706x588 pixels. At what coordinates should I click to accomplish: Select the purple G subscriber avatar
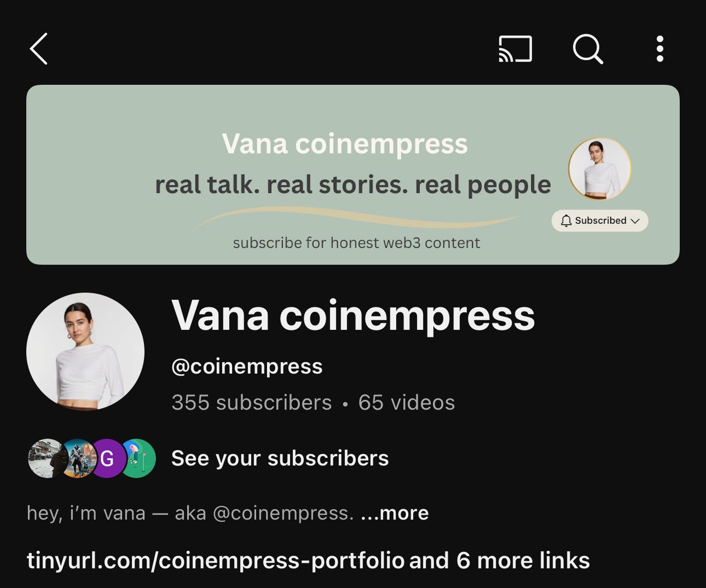[x=107, y=458]
